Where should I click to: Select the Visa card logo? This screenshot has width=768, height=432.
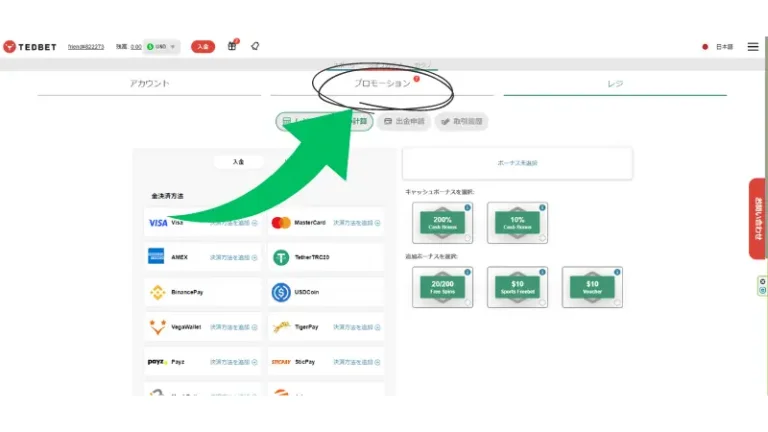158,223
